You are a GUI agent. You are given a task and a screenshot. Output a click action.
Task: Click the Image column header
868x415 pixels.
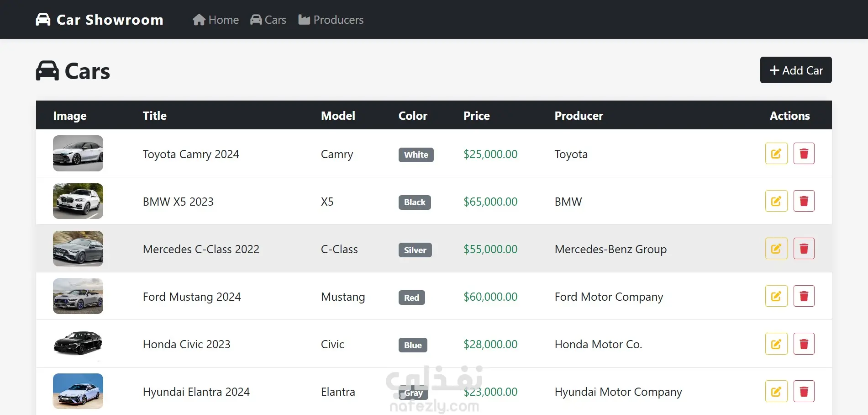(x=70, y=116)
